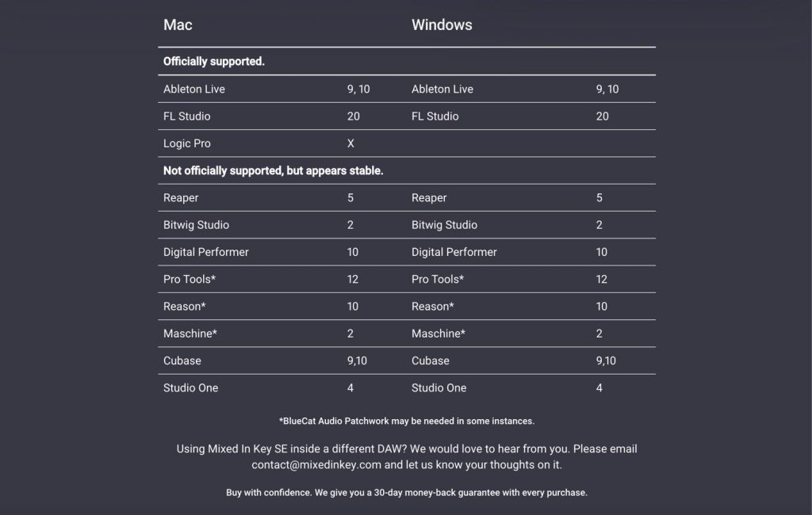Click the contact@mixedinkey.com email address

[316, 465]
